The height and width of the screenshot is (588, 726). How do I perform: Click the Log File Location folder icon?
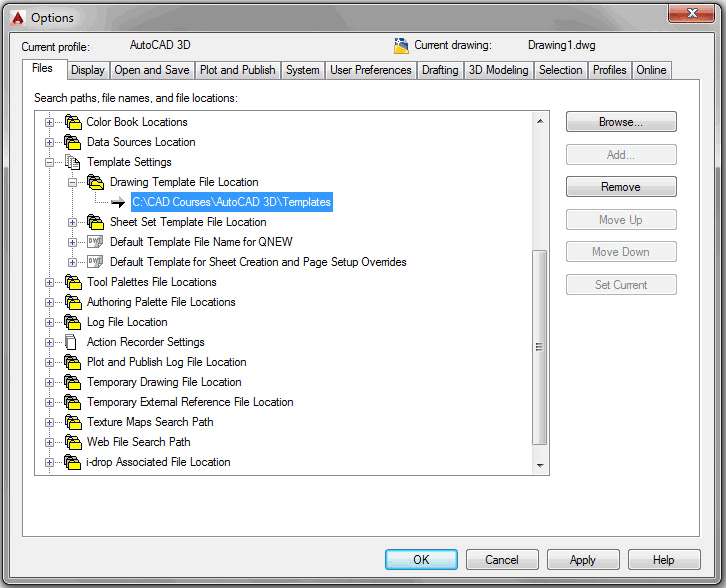pyautogui.click(x=72, y=322)
